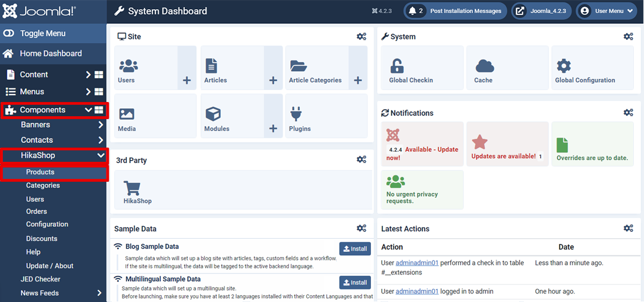Open the Content menu item

tap(34, 75)
